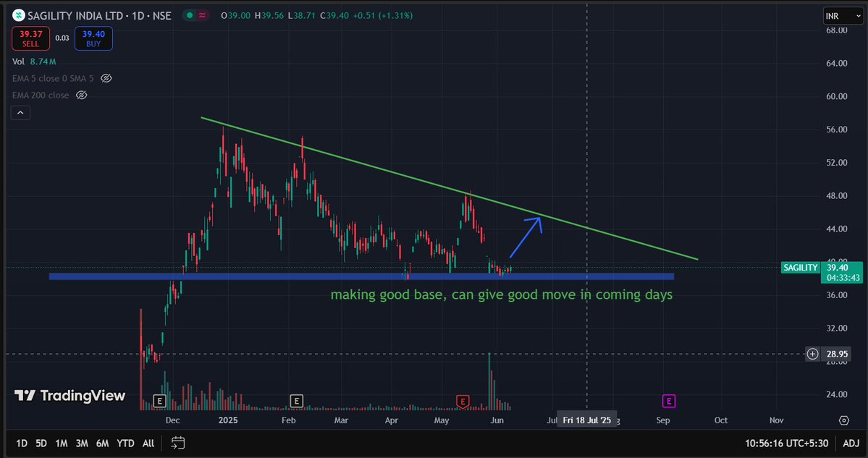Click the close value C39.40

(334, 15)
